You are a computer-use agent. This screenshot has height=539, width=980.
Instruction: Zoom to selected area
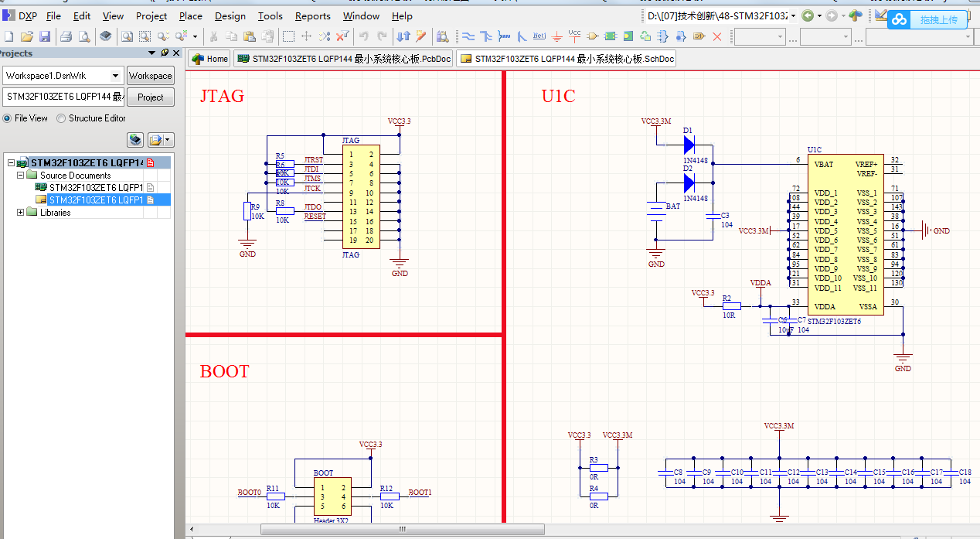coord(145,36)
